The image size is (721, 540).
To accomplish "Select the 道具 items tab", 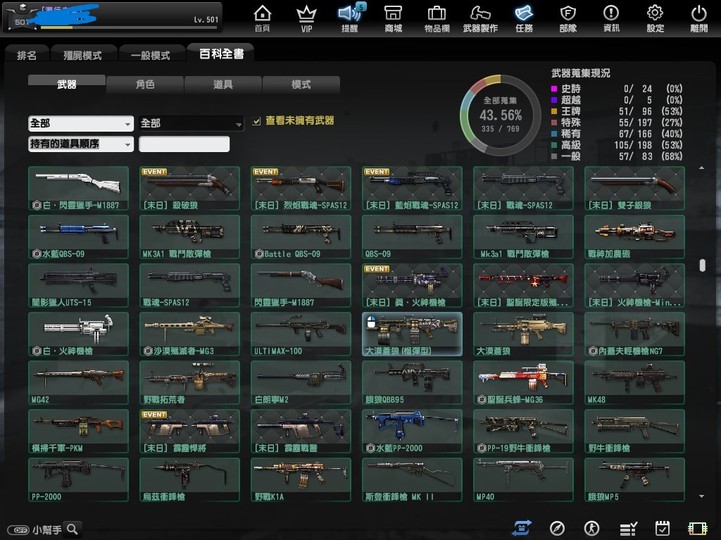I will click(223, 85).
